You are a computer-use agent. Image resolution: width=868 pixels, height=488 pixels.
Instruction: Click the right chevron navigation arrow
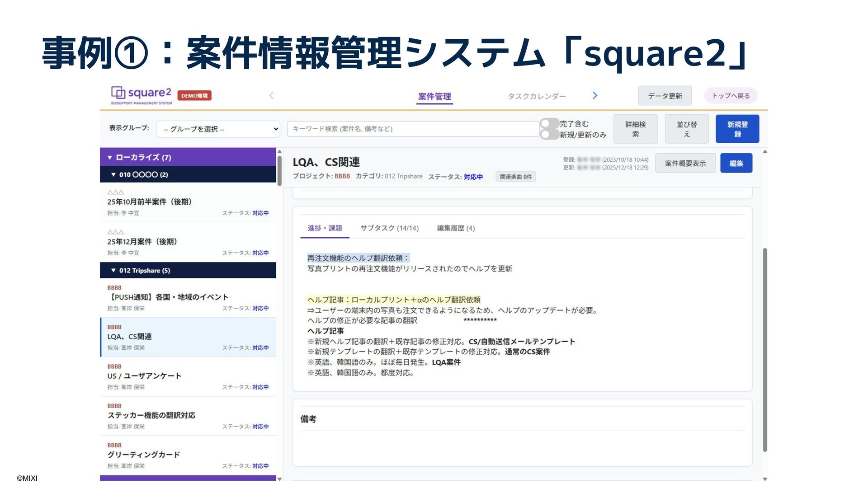[595, 95]
